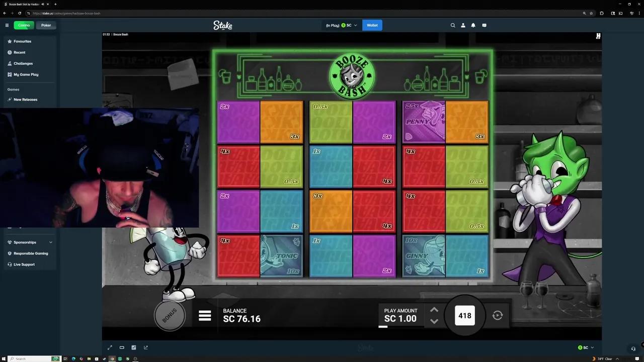The image size is (644, 362).
Task: Decrease play amount with down arrow
Action: (x=434, y=321)
